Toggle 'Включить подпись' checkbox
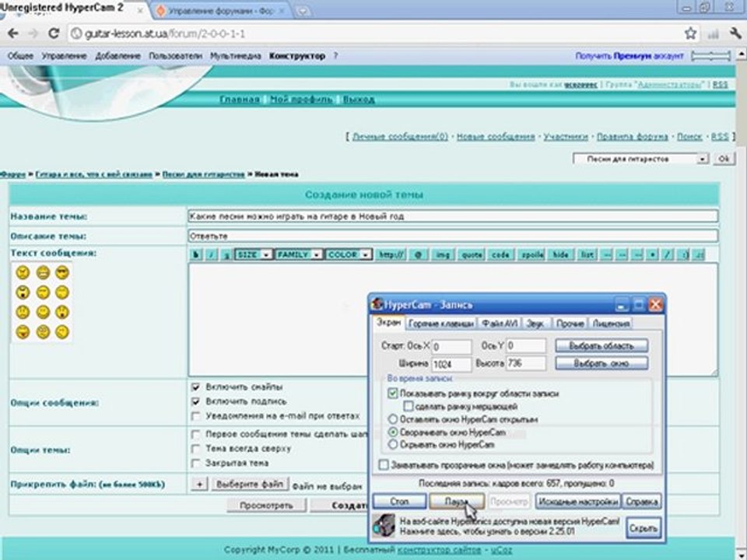The height and width of the screenshot is (560, 747). [195, 401]
